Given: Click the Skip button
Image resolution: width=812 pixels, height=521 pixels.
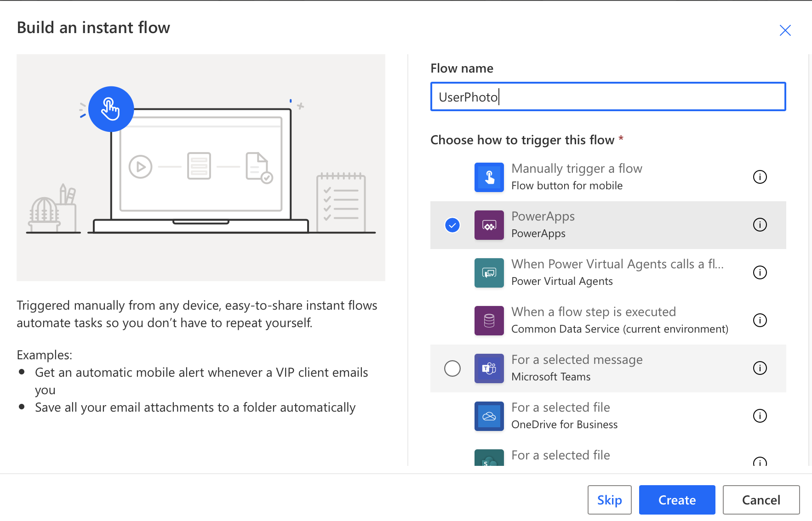Looking at the screenshot, I should coord(610,500).
